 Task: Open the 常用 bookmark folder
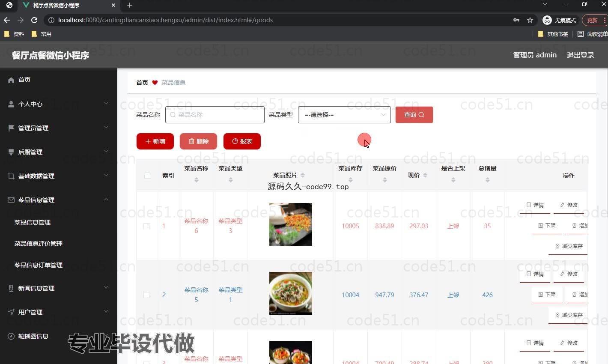42,34
